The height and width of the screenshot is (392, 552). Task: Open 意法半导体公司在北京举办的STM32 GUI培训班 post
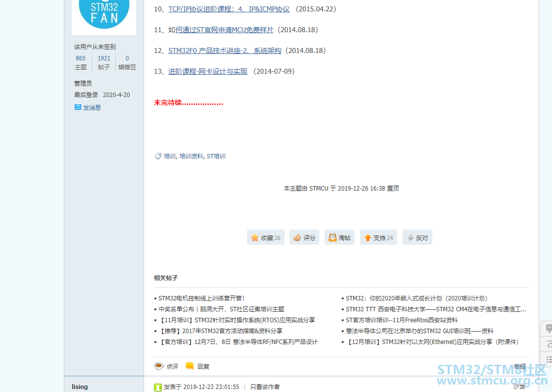click(420, 331)
